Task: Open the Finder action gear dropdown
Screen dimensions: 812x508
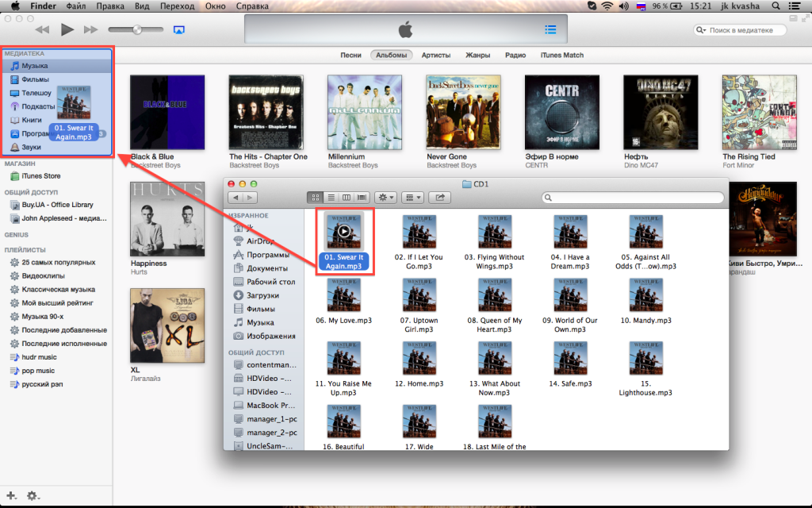Action: click(x=386, y=198)
